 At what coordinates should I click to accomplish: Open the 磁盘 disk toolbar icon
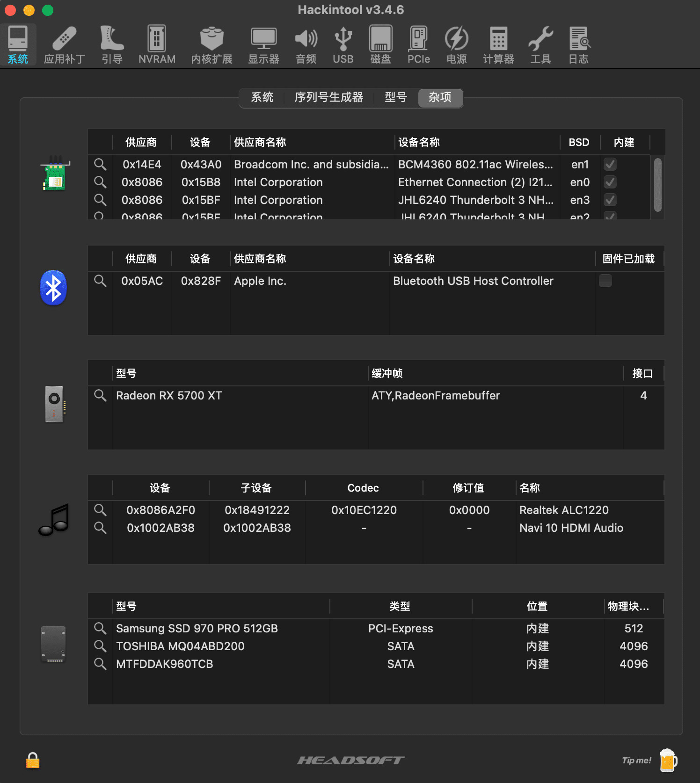(x=380, y=45)
